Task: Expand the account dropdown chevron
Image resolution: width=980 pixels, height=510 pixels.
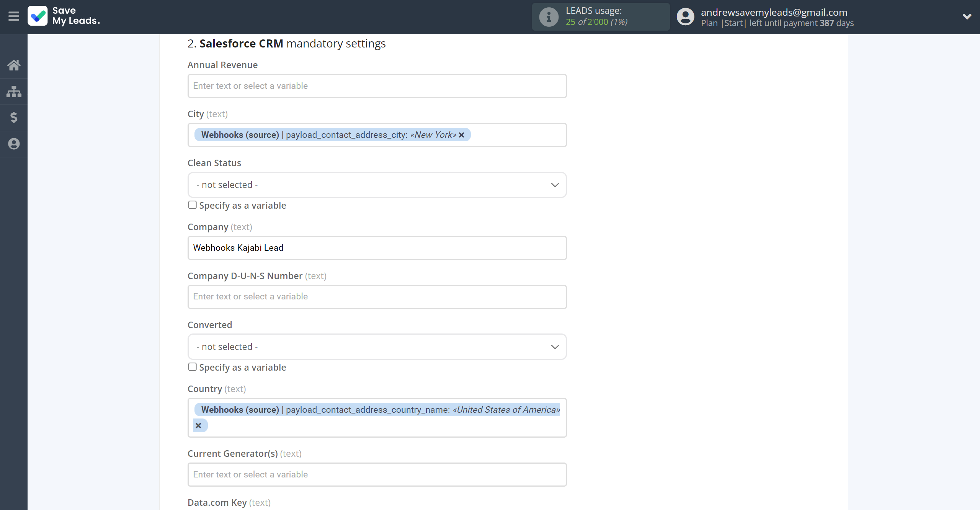Action: tap(967, 16)
